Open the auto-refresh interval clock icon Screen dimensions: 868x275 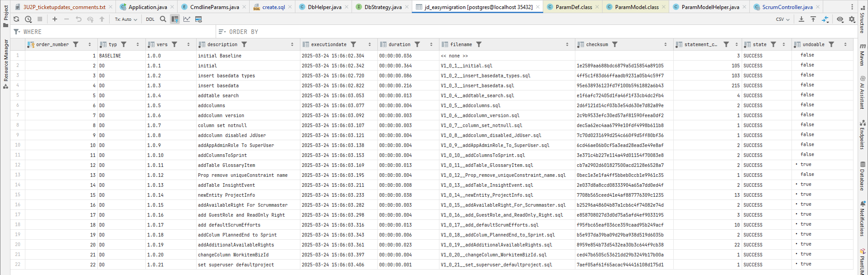pos(28,19)
